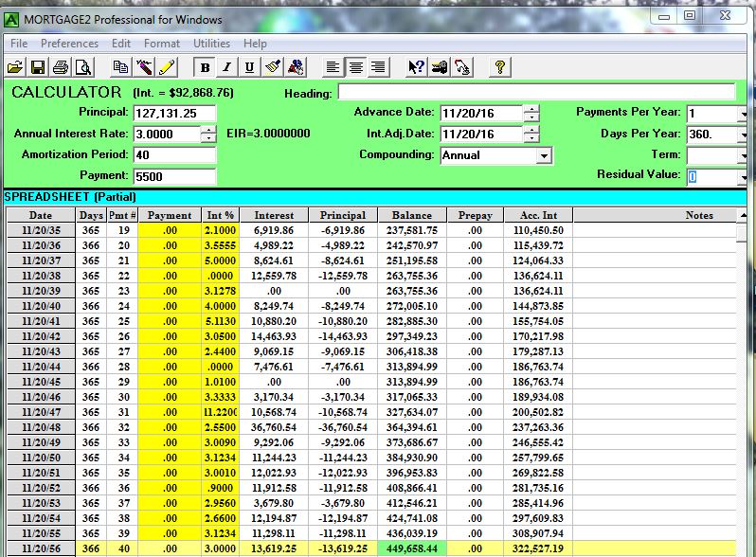Toggle Bold formatting button

point(205,67)
